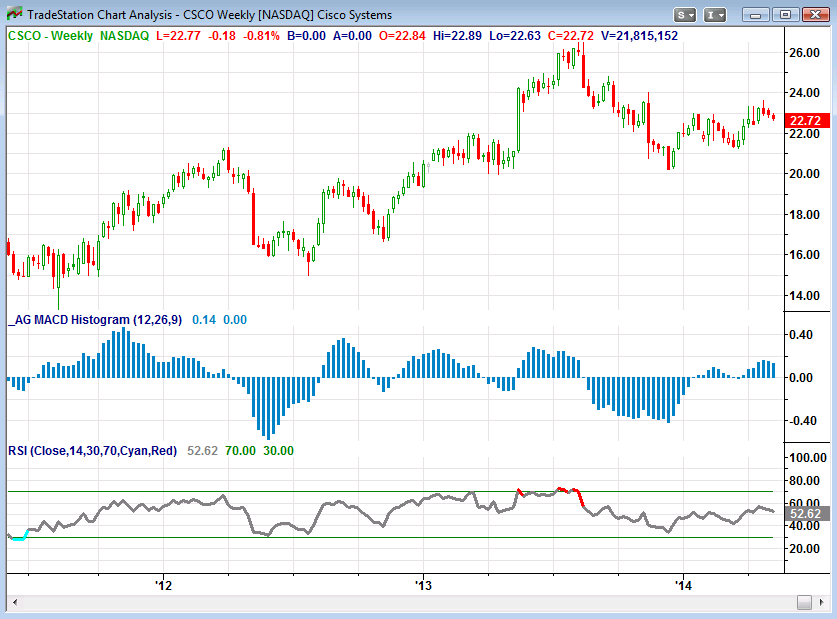Click the Lo=22.63 low value
Viewport: 837px width, 619px height.
515,36
